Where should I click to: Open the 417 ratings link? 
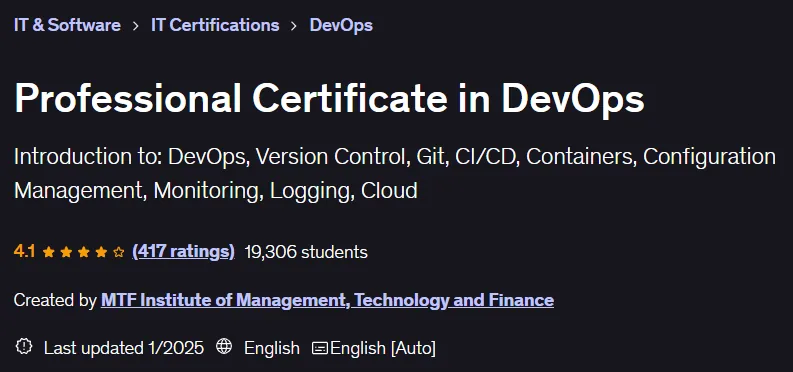click(183, 251)
